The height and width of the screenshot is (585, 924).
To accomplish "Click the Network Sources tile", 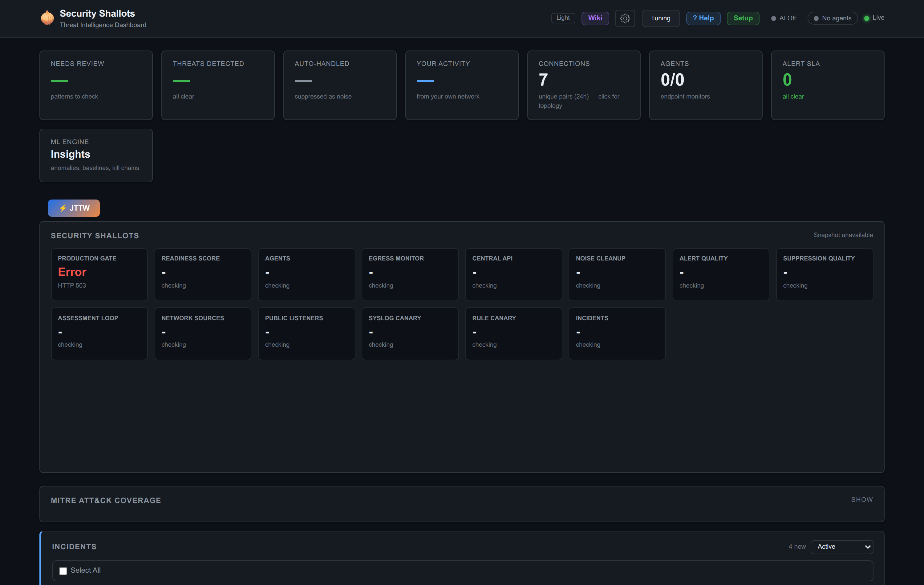I will coord(203,334).
